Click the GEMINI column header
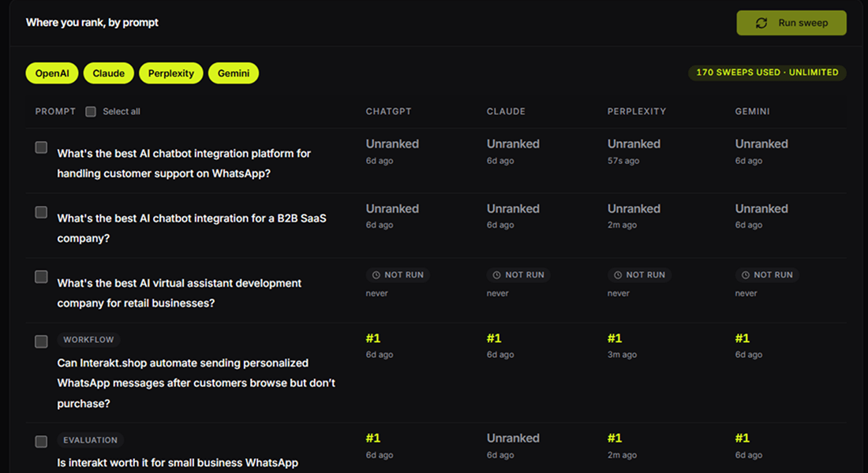 click(752, 111)
